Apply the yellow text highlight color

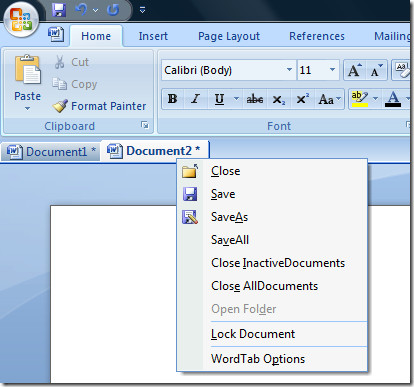click(359, 99)
